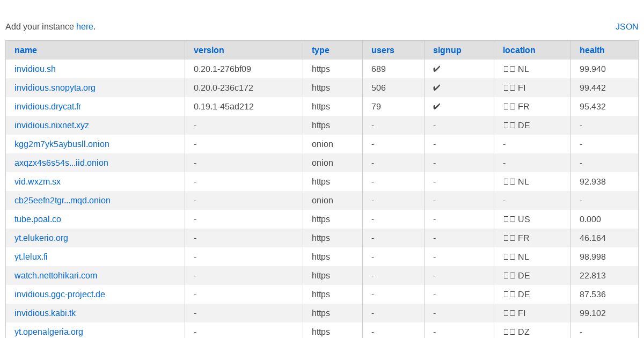Click the FR location of yt.elukerio.org

(516, 238)
